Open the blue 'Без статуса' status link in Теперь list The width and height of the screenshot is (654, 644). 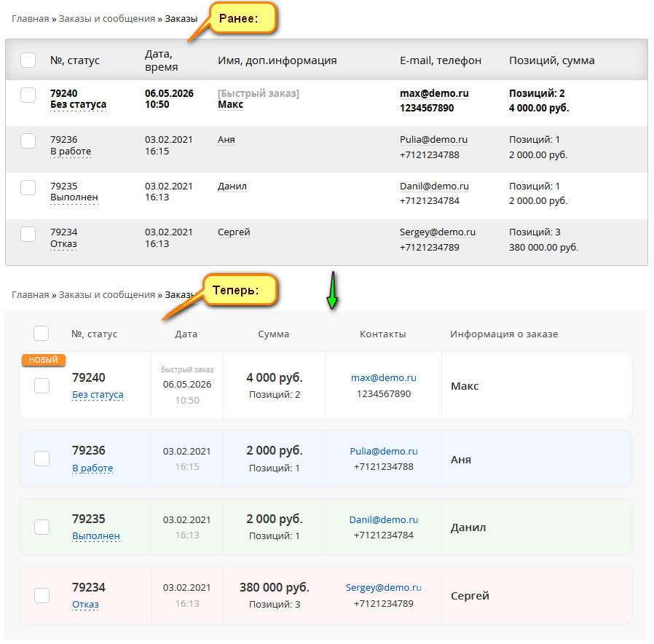point(98,395)
